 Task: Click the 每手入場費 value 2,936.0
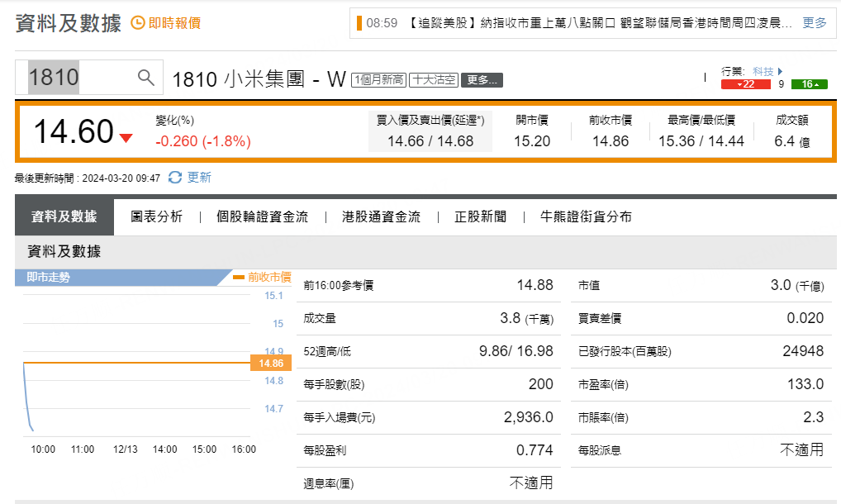528,417
